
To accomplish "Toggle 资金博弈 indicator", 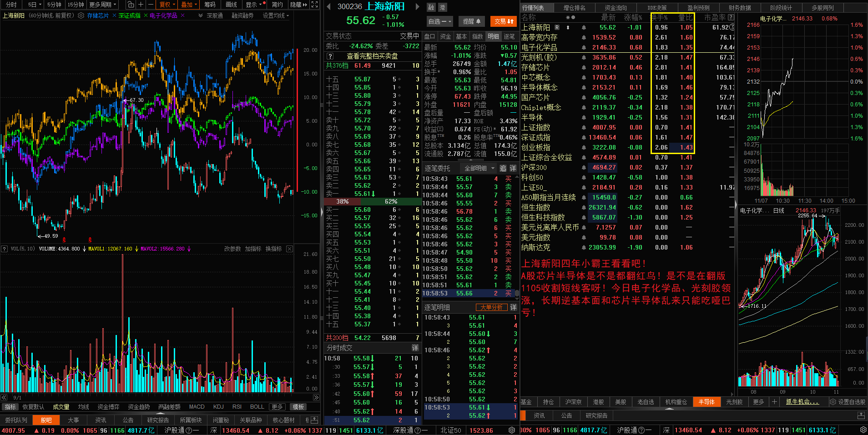I will (x=109, y=407).
